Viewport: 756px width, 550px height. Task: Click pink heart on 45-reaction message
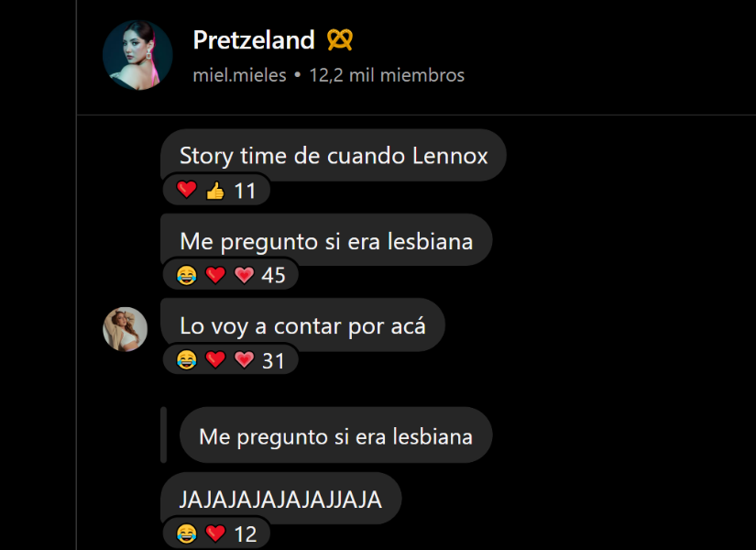244,276
